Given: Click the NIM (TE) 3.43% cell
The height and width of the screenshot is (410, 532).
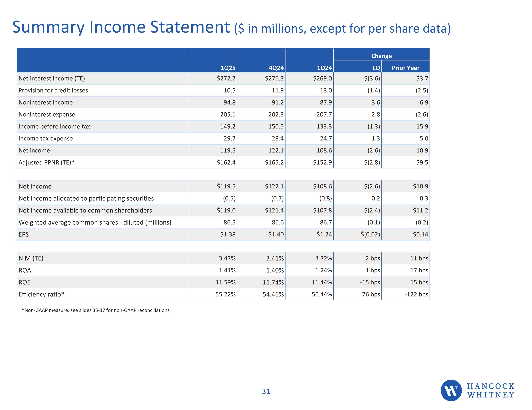Looking at the screenshot, I should tap(227, 258).
